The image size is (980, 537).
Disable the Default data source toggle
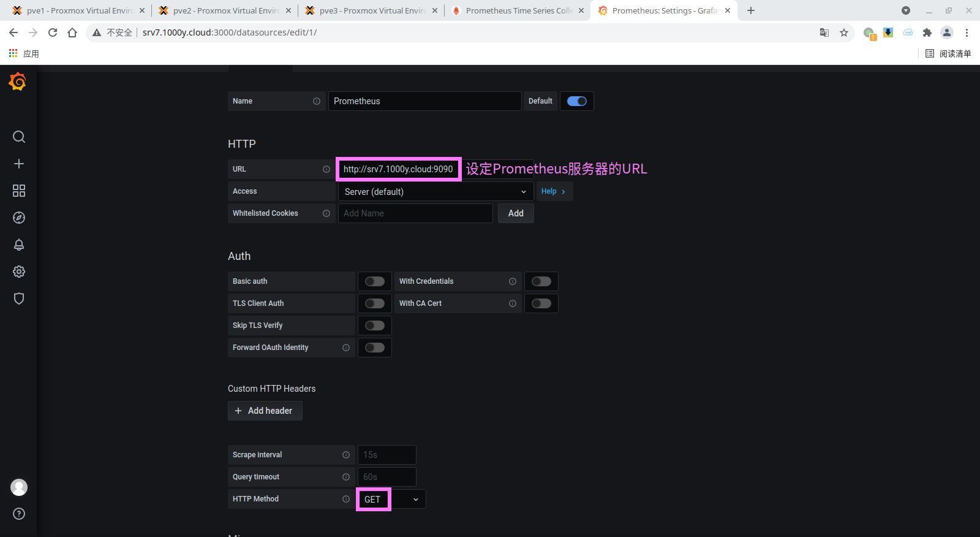click(x=576, y=101)
